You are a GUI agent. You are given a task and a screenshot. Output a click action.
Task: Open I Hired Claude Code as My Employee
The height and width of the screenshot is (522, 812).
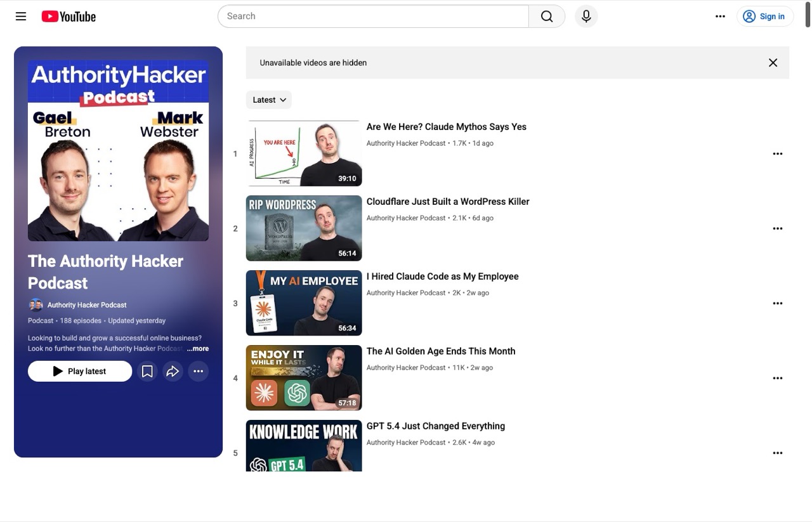coord(443,277)
